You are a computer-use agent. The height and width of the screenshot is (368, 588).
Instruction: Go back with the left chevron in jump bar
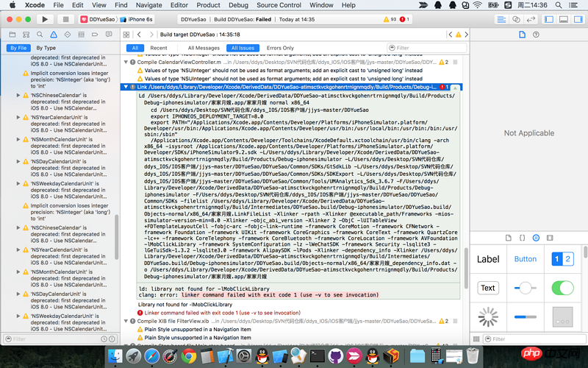[x=139, y=35]
